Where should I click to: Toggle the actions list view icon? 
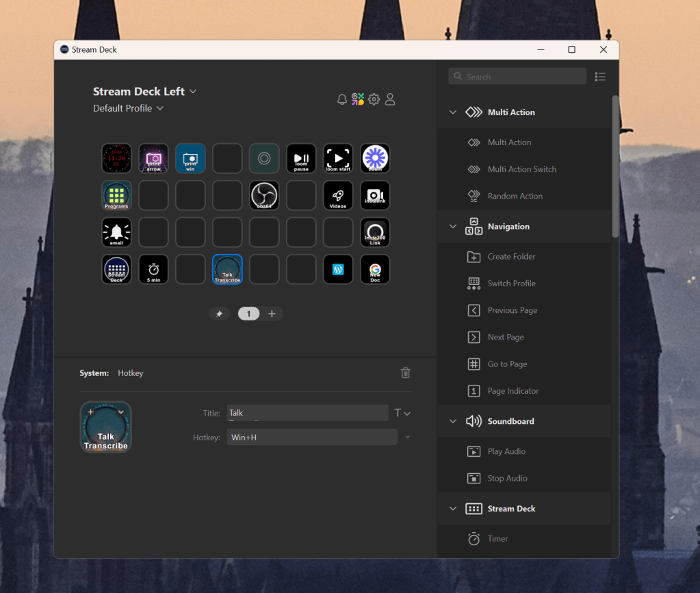[601, 77]
